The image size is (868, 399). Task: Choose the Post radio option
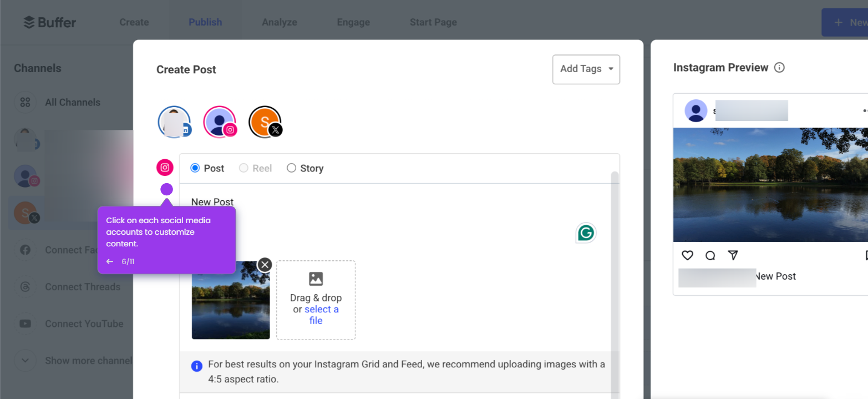207,168
